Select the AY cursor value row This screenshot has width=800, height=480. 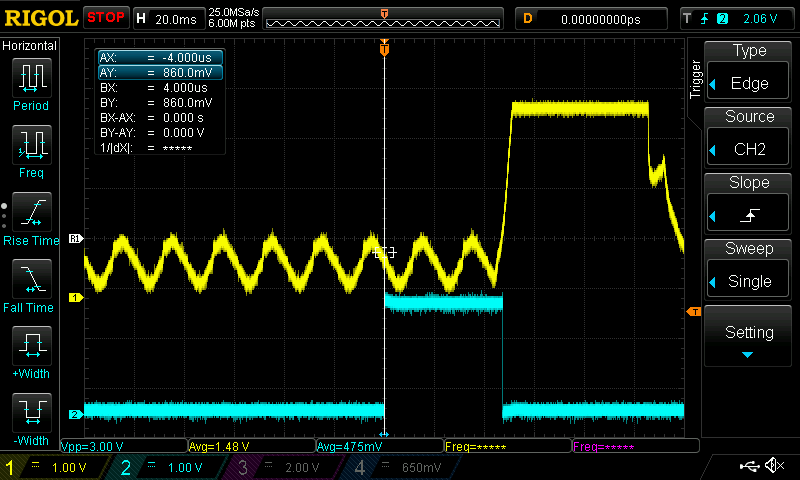click(x=160, y=72)
